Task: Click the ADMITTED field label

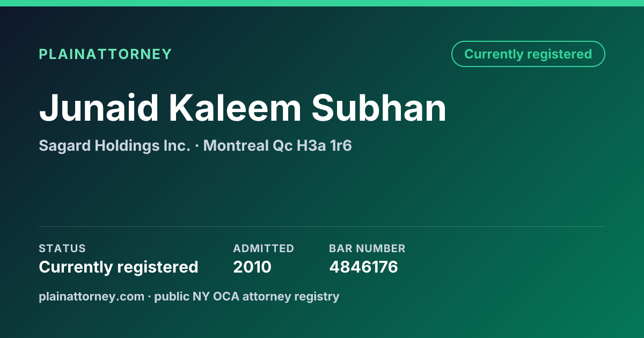Action: [264, 248]
